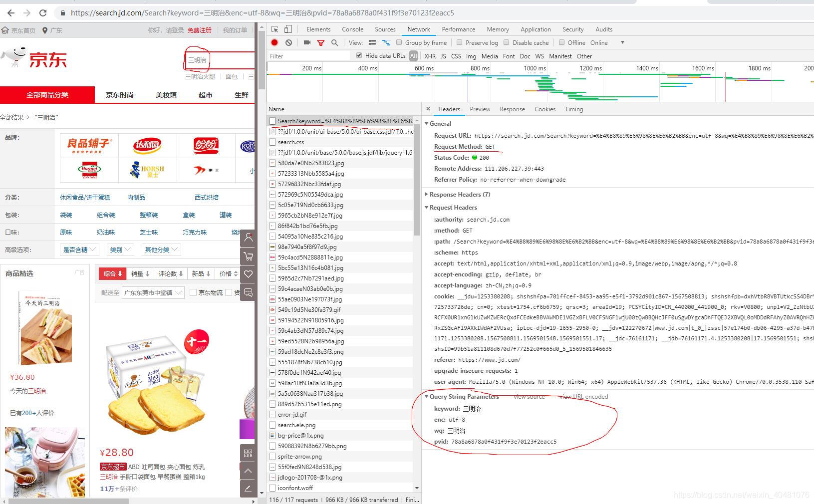Tick the 京东物流 filter checkbox
Screen dimensions: 814x504
pyautogui.click(x=193, y=292)
